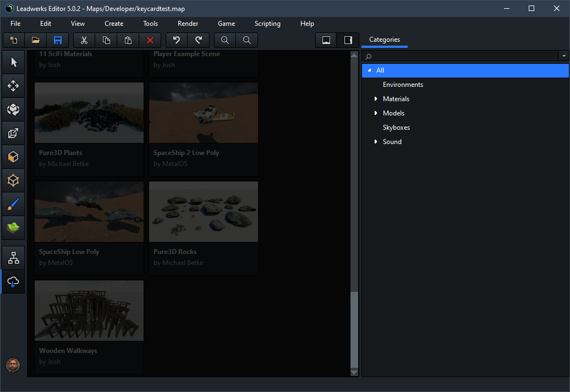
Task: Open the Pure3D Rocks thumbnail
Action: pos(204,212)
